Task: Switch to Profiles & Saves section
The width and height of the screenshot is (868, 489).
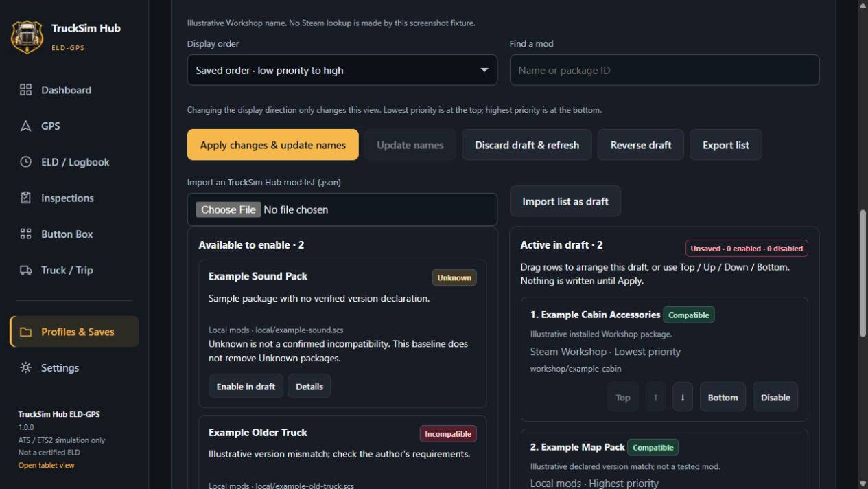Action: click(74, 332)
